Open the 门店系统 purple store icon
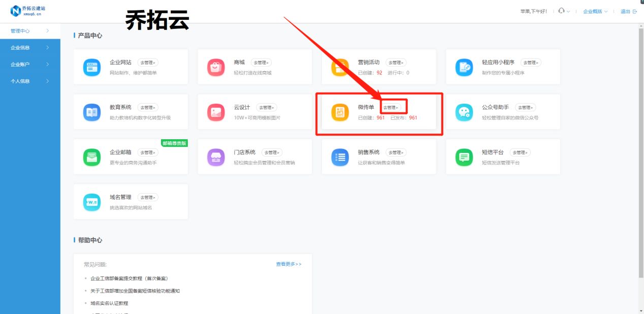This screenshot has height=314, width=644. [x=216, y=157]
